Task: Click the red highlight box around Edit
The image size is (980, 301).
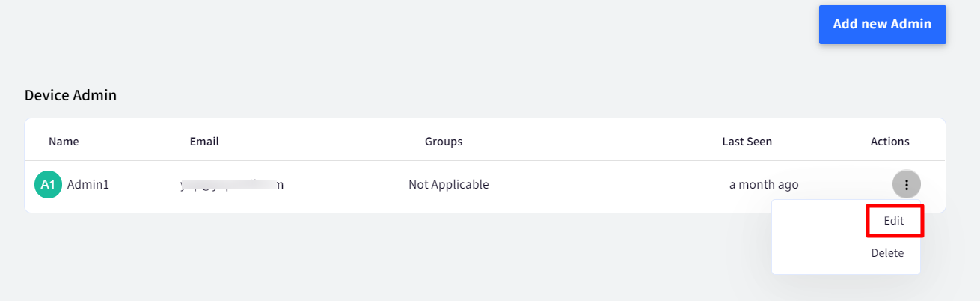Action: pyautogui.click(x=895, y=221)
